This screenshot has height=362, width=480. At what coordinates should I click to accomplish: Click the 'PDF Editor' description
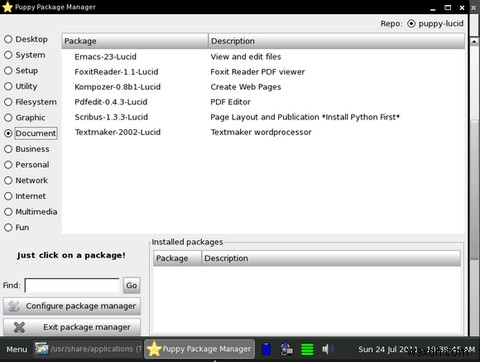230,102
